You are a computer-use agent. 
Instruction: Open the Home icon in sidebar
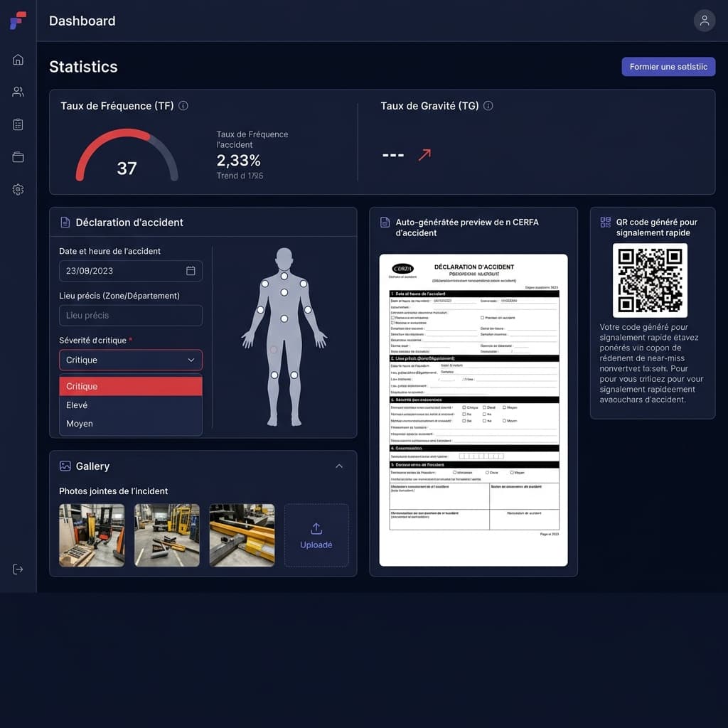pyautogui.click(x=18, y=60)
